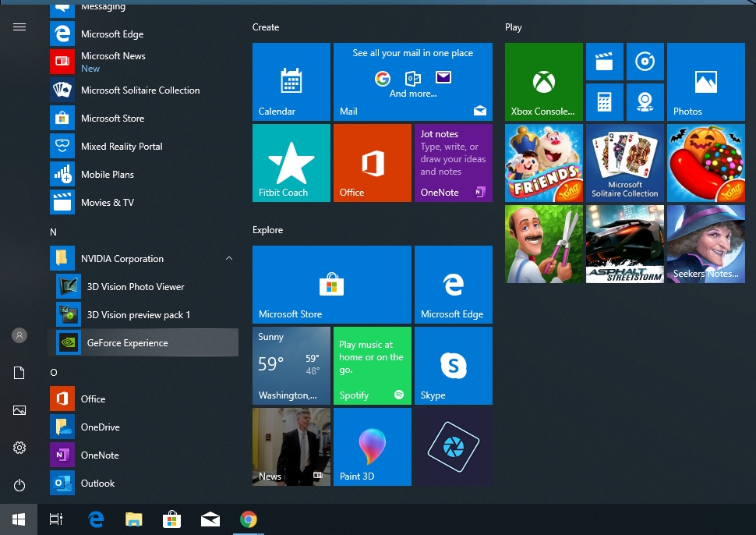
Task: Jump to letter O section header
Action: [x=54, y=373]
